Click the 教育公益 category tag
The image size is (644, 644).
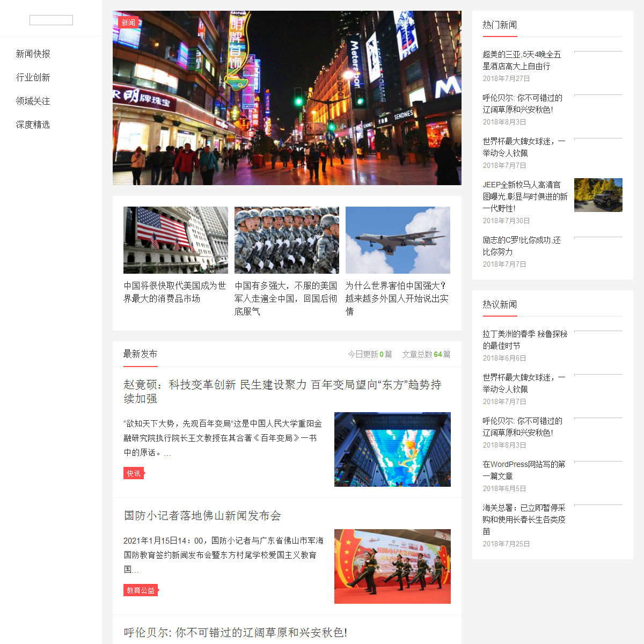[141, 590]
